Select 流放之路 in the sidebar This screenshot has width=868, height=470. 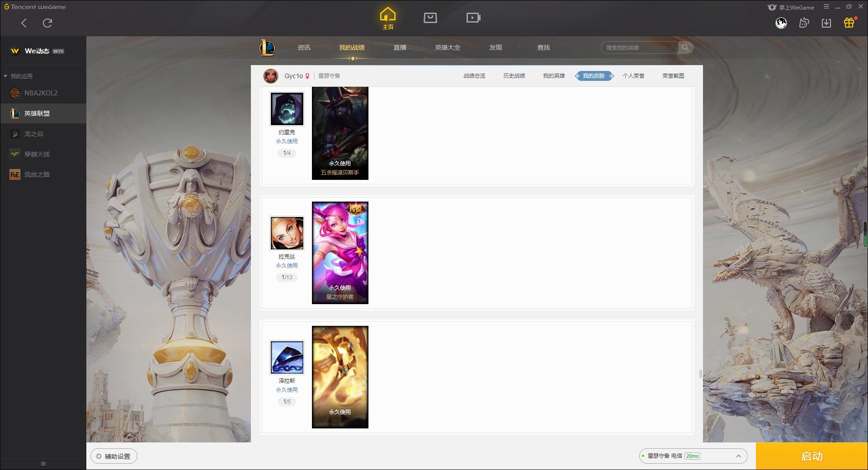tap(43, 174)
